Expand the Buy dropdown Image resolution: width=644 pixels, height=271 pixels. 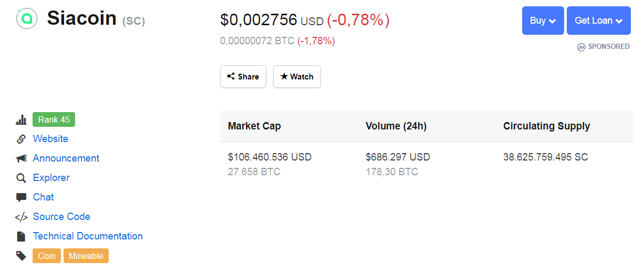coord(543,21)
